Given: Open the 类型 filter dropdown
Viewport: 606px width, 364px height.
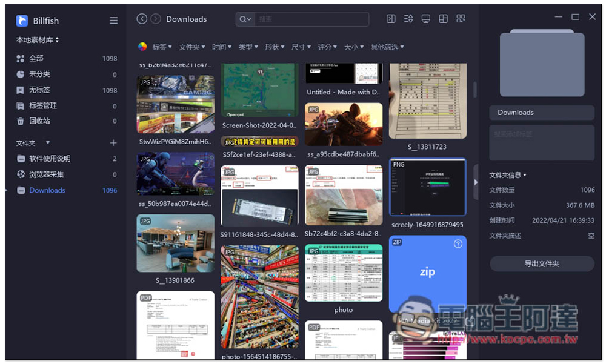Looking at the screenshot, I should [248, 47].
